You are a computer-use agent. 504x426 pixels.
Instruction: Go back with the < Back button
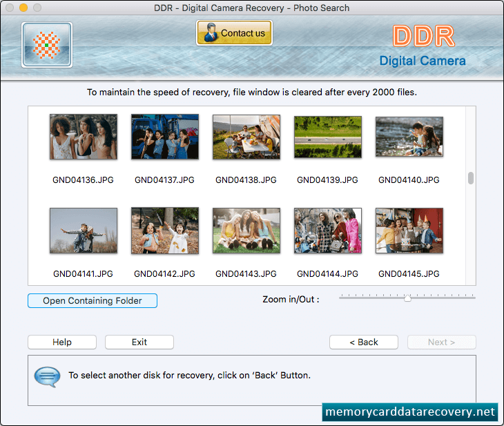coord(364,342)
